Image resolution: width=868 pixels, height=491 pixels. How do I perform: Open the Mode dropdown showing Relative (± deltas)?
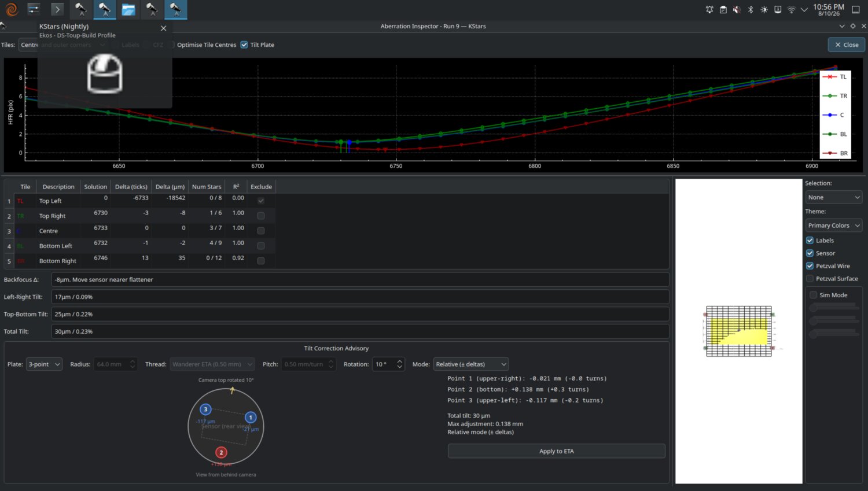tap(471, 364)
